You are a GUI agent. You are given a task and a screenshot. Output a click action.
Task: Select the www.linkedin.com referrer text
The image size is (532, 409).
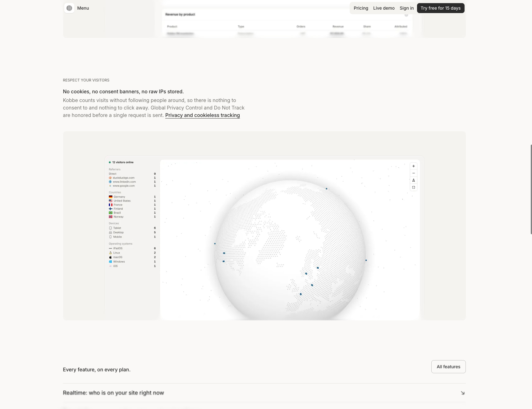coord(124,182)
